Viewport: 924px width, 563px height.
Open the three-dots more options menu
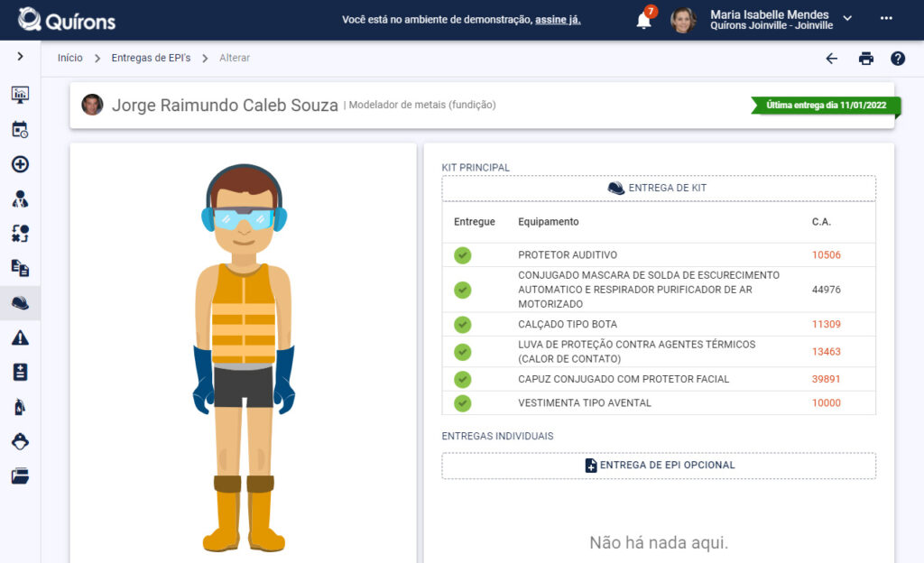(886, 18)
